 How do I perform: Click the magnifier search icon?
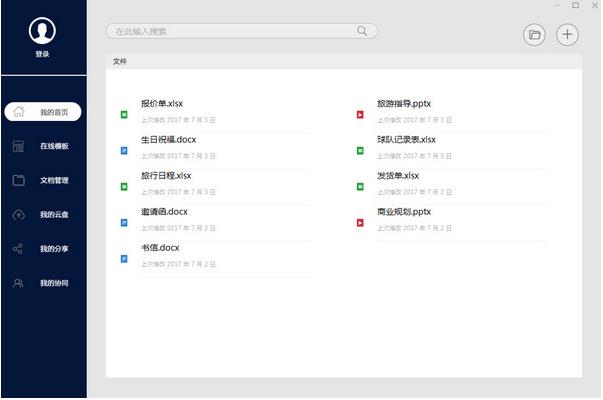[x=362, y=31]
